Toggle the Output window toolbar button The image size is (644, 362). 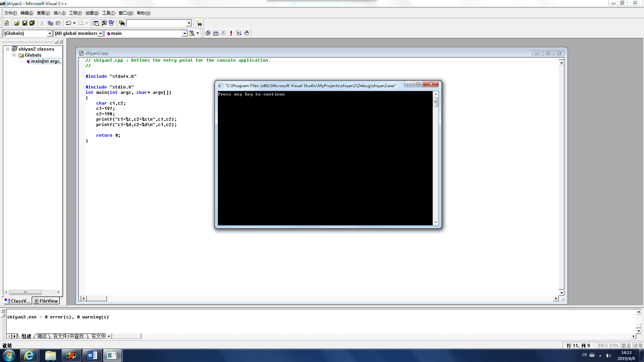click(x=104, y=23)
